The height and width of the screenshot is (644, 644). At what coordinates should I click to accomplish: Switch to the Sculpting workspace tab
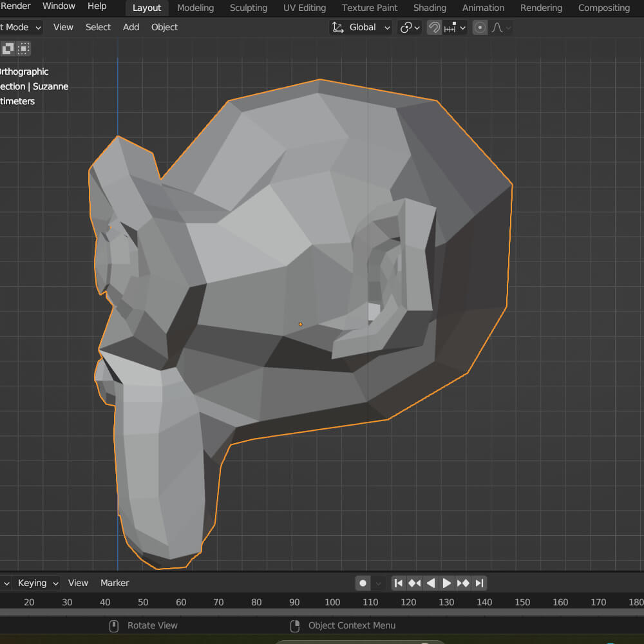(x=248, y=8)
